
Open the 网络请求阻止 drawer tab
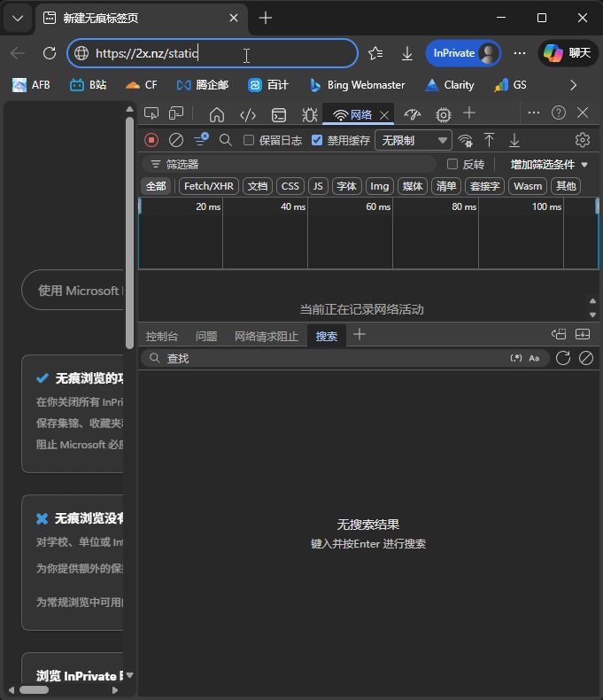[267, 336]
